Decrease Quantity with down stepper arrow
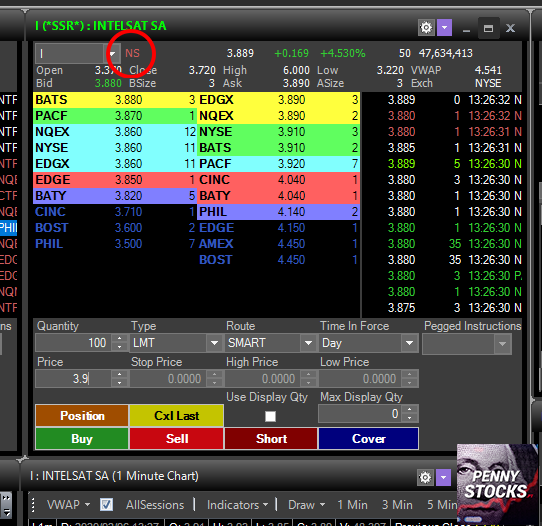The height and width of the screenshot is (526, 542). point(120,347)
